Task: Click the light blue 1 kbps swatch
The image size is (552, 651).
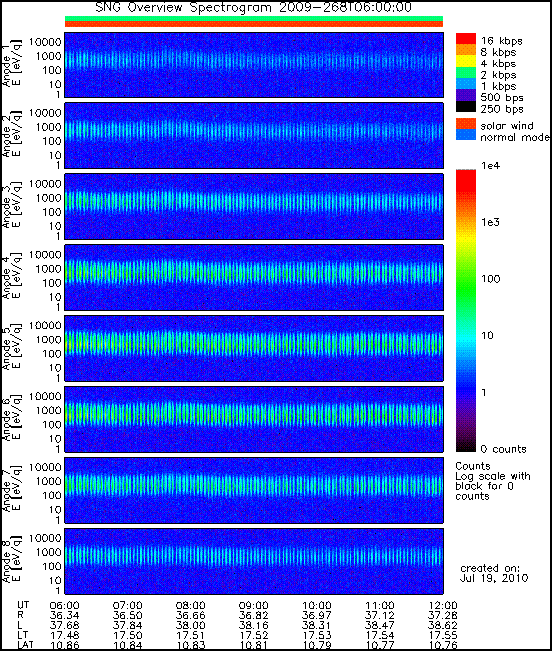Action: [466, 83]
